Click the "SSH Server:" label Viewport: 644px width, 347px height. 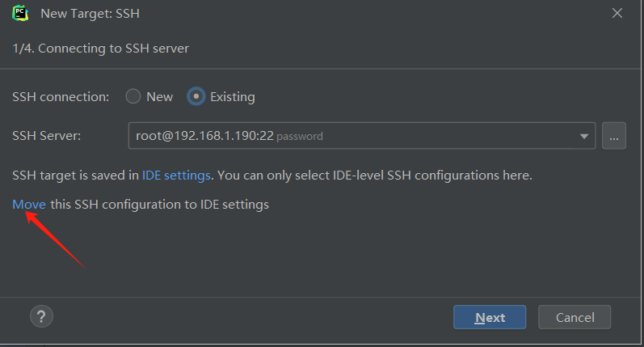pyautogui.click(x=47, y=136)
